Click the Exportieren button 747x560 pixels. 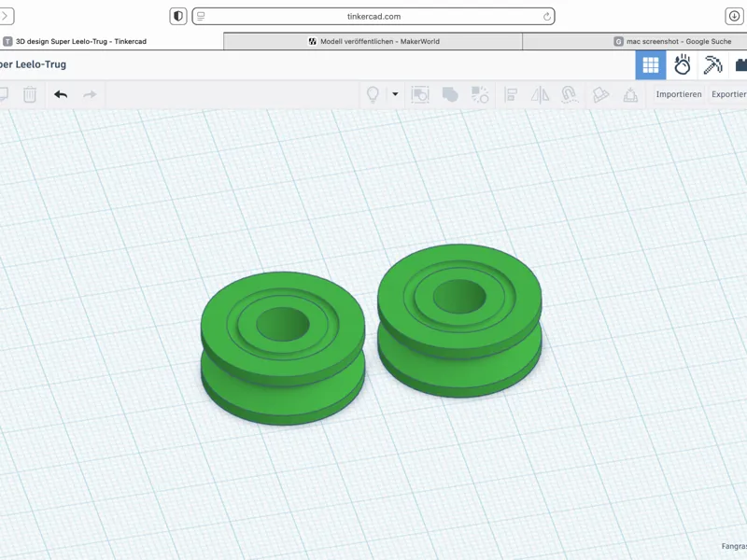(x=729, y=94)
